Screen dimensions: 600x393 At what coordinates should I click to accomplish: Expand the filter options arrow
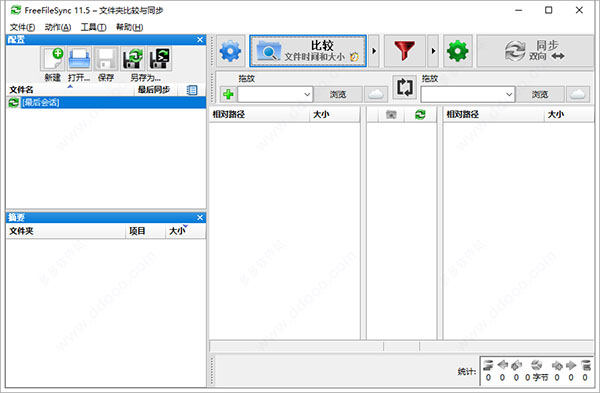pyautogui.click(x=433, y=51)
